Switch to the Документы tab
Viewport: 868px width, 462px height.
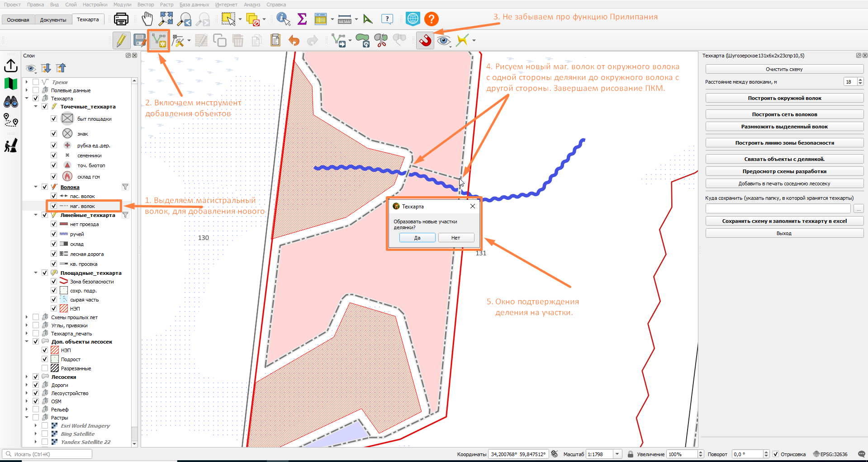(x=53, y=20)
